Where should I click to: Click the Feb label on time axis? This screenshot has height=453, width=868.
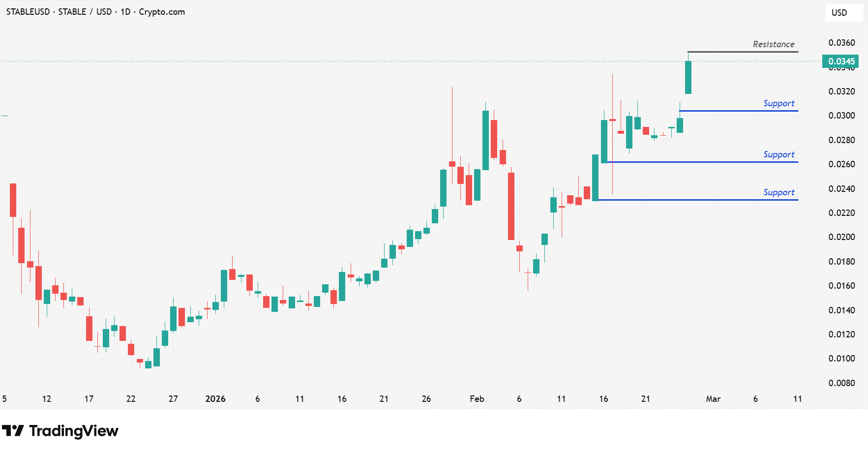(x=477, y=399)
